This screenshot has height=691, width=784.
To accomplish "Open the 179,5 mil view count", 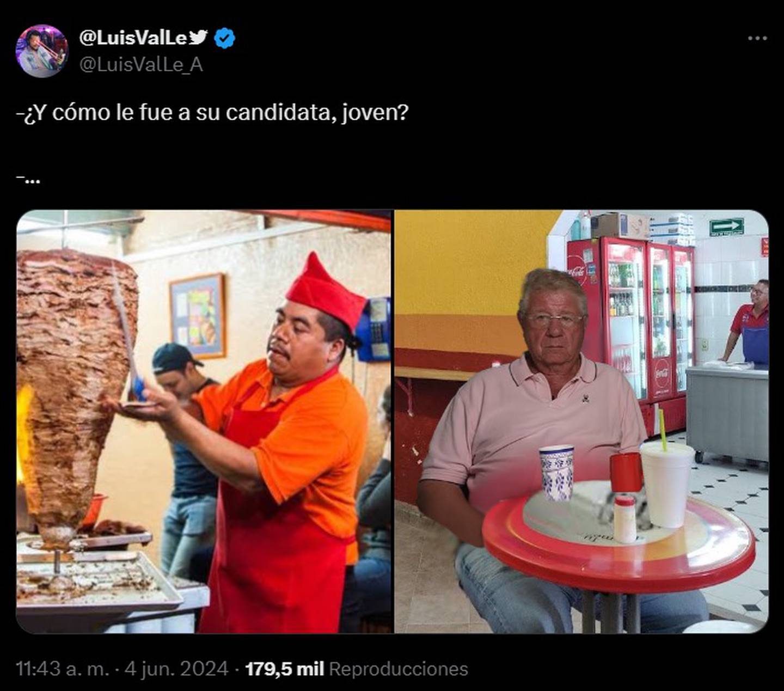I will tap(285, 669).
